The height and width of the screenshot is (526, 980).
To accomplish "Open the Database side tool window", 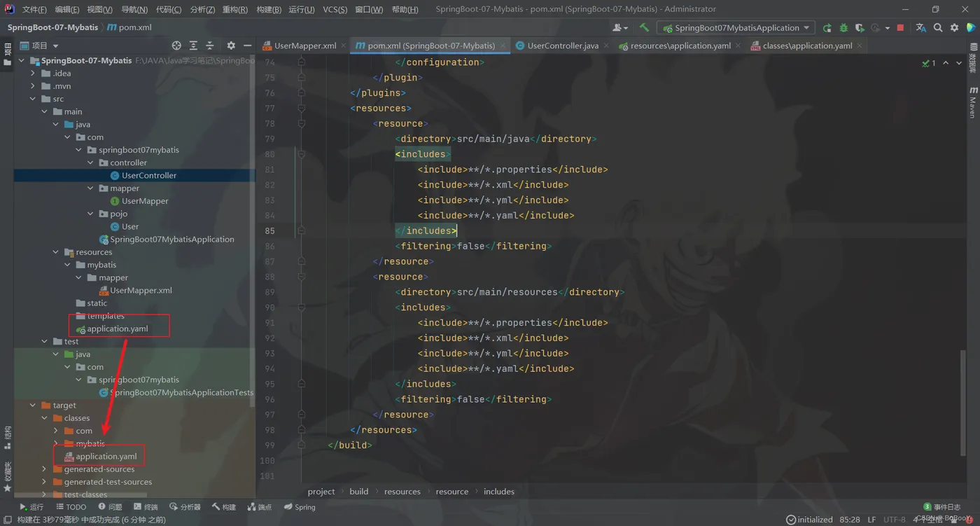I will 973,57.
